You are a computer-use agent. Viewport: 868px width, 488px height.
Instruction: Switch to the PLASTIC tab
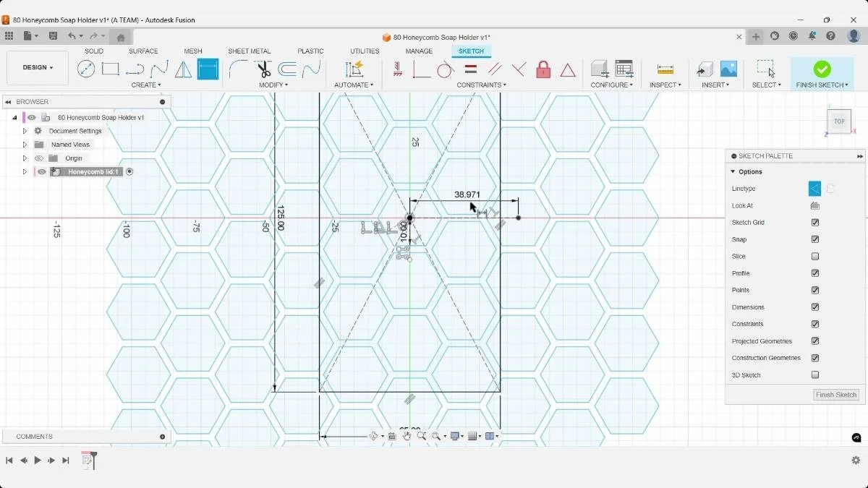tap(310, 51)
